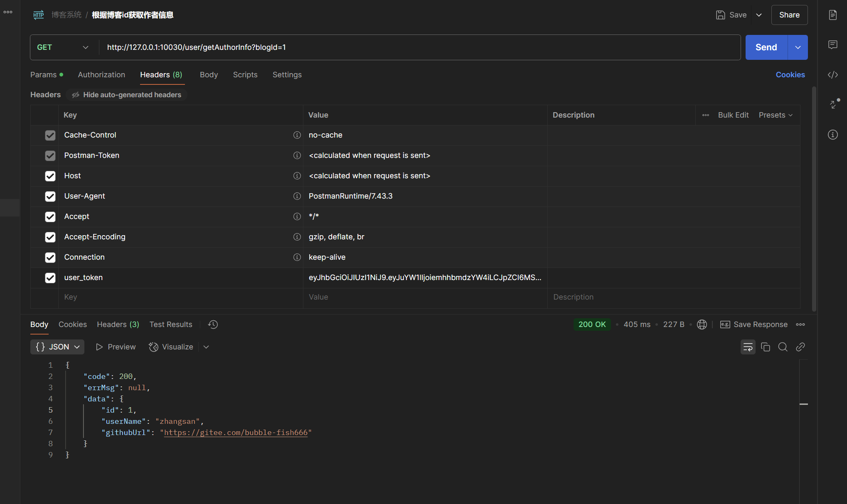Click the request URL input field

[x=416, y=47]
